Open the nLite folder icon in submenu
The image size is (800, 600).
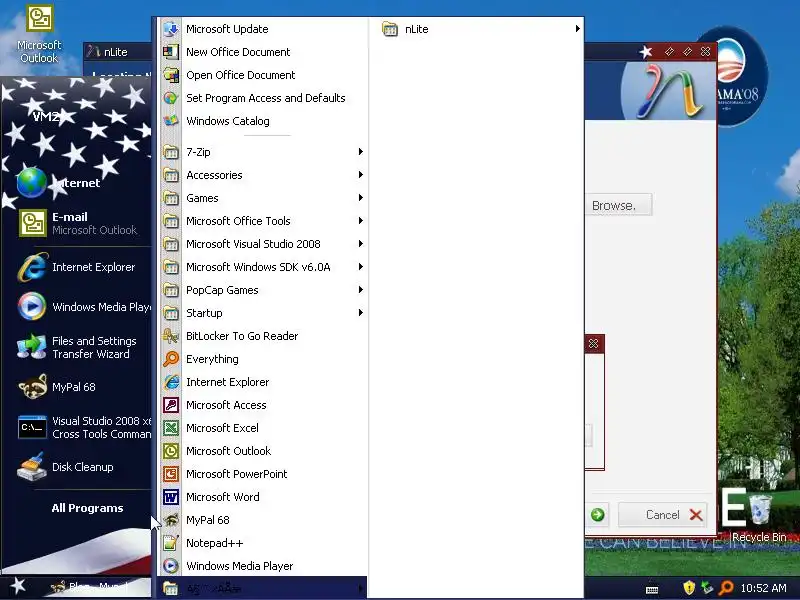(x=390, y=29)
